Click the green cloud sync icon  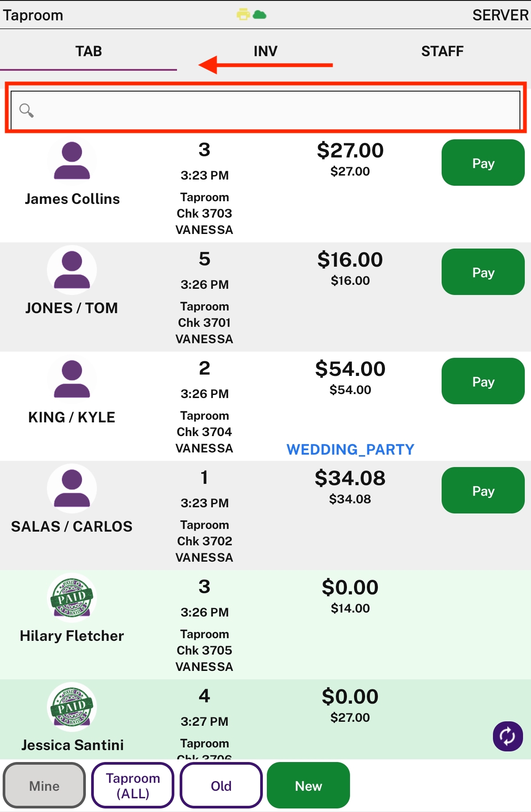click(x=260, y=15)
